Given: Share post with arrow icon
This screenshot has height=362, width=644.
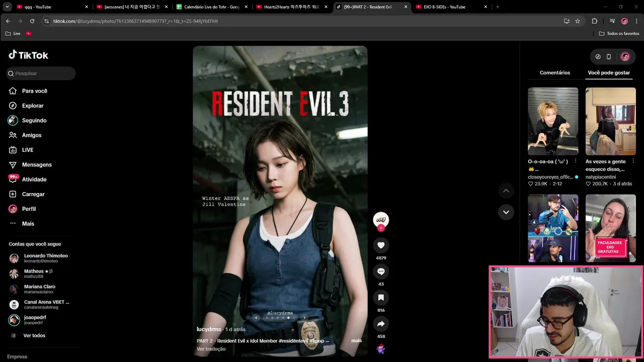Looking at the screenshot, I should coord(381,324).
